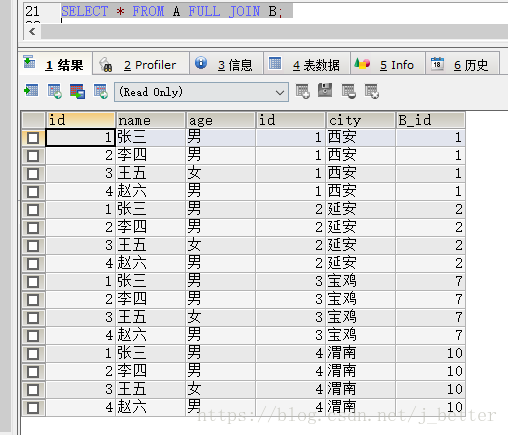This screenshot has width=508, height=435.
Task: Click the grid icon with green plus badge beside export
Action: [55, 91]
